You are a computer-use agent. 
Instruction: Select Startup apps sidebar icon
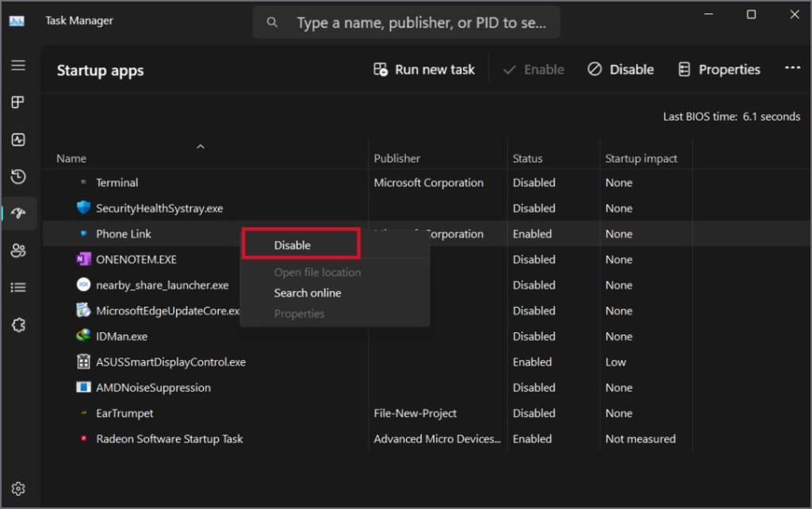pos(18,213)
